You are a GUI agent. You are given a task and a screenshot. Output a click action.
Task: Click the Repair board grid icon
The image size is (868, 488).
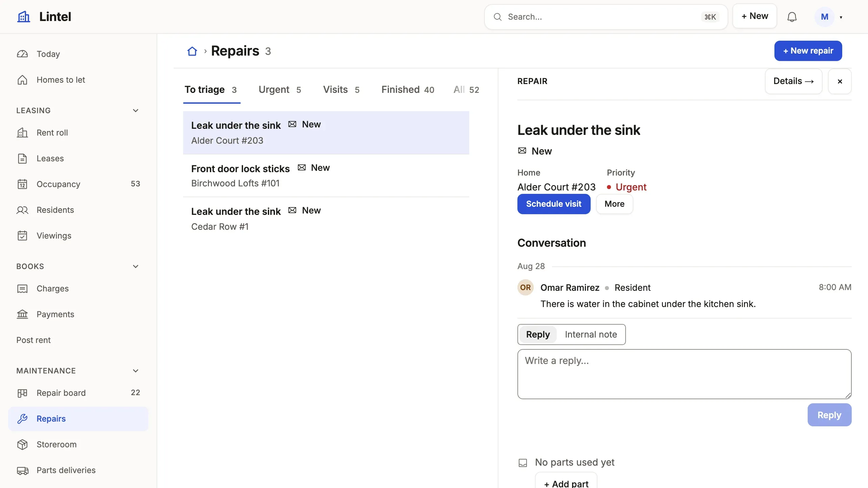click(x=22, y=393)
